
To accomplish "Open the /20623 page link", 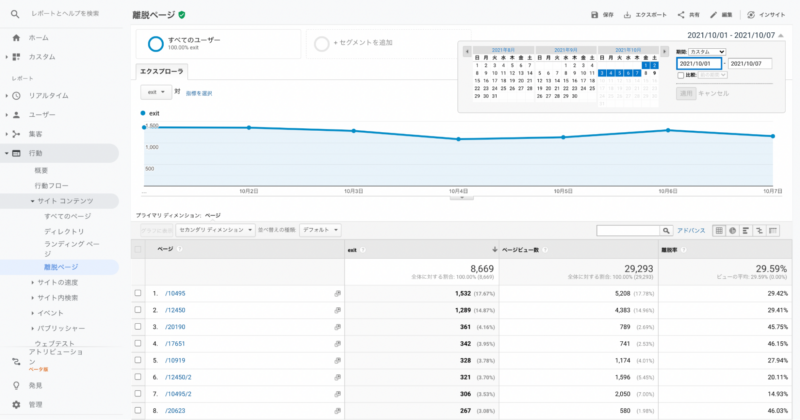I will pyautogui.click(x=175, y=411).
